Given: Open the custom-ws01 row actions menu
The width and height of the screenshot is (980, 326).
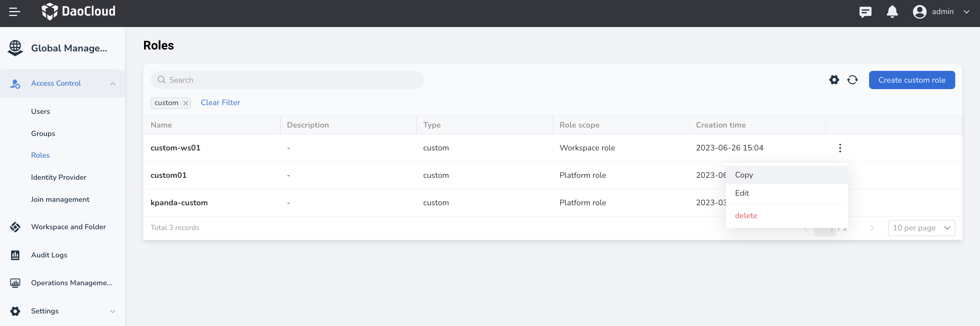Looking at the screenshot, I should pos(840,148).
